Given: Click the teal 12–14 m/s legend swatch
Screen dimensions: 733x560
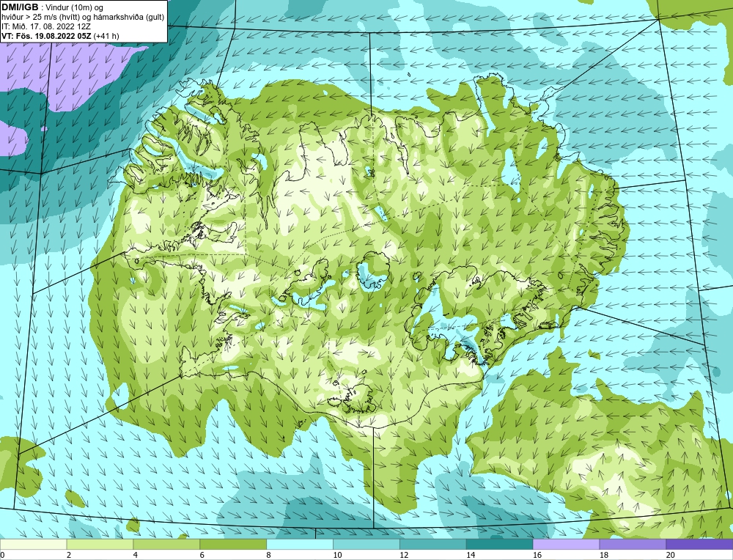Looking at the screenshot, I should point(433,545).
